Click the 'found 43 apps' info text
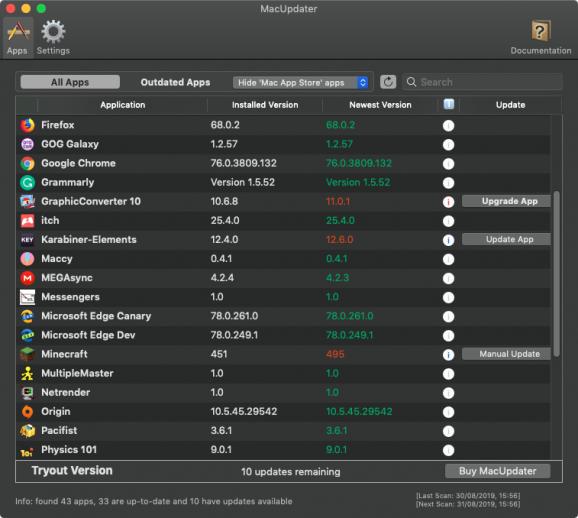 tap(154, 502)
